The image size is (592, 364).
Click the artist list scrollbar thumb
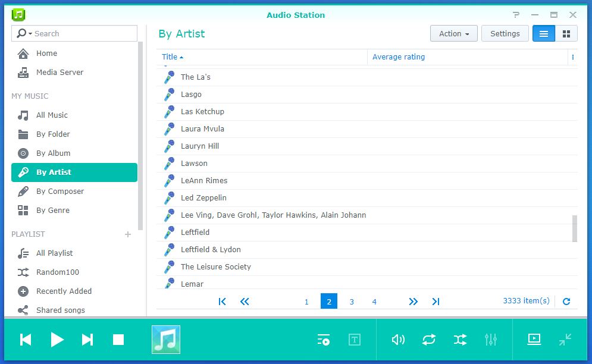click(575, 228)
